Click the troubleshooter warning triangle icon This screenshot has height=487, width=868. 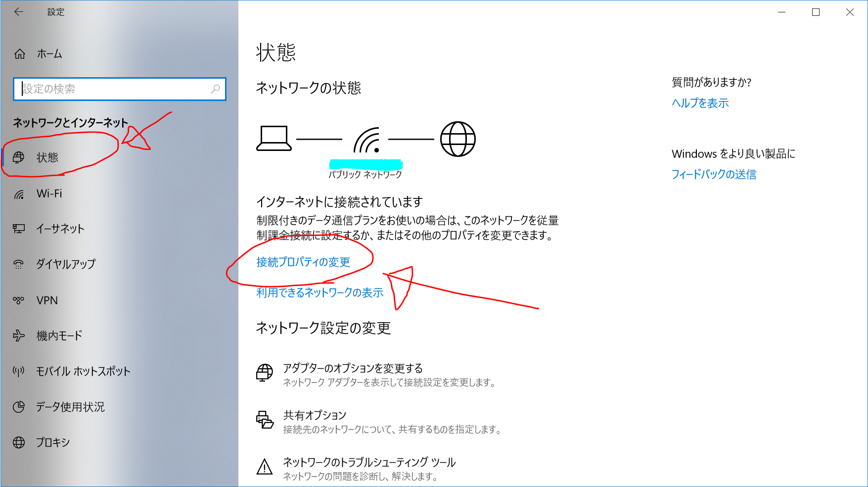265,467
